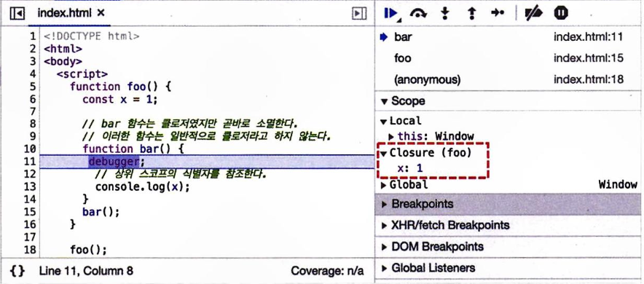Collapse the Scope section
Image resolution: width=644 pixels, height=284 pixels.
[384, 101]
